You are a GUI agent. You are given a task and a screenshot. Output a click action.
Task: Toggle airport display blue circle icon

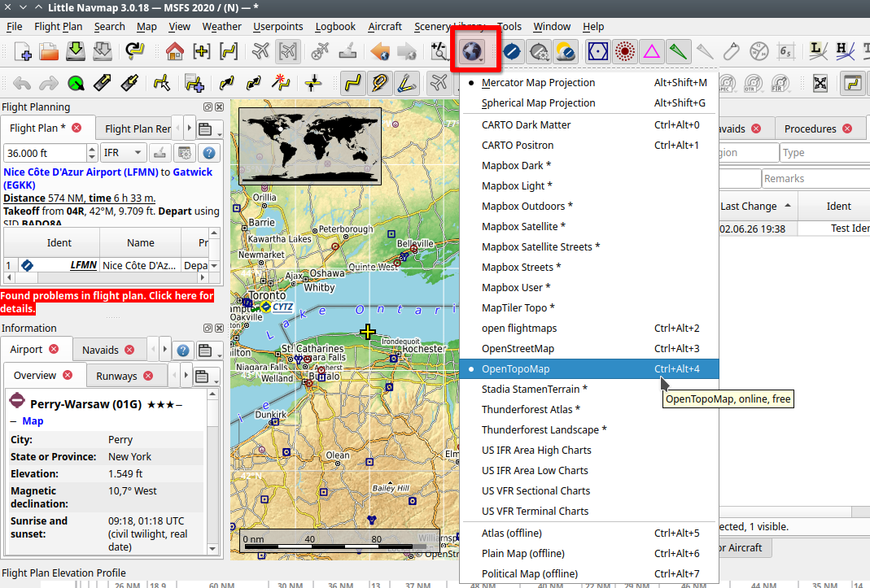click(512, 51)
